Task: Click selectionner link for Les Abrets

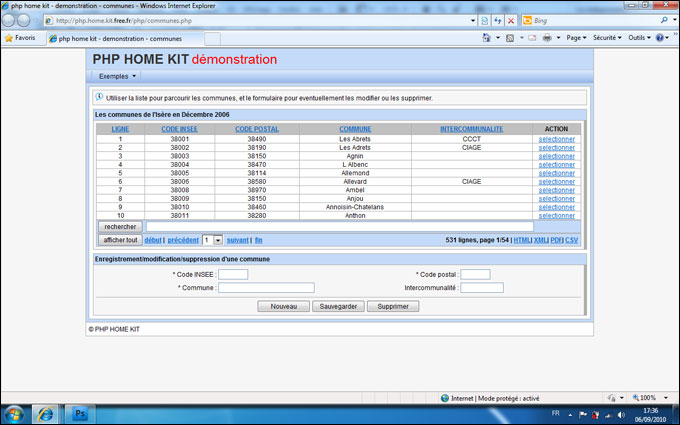Action: tap(556, 139)
